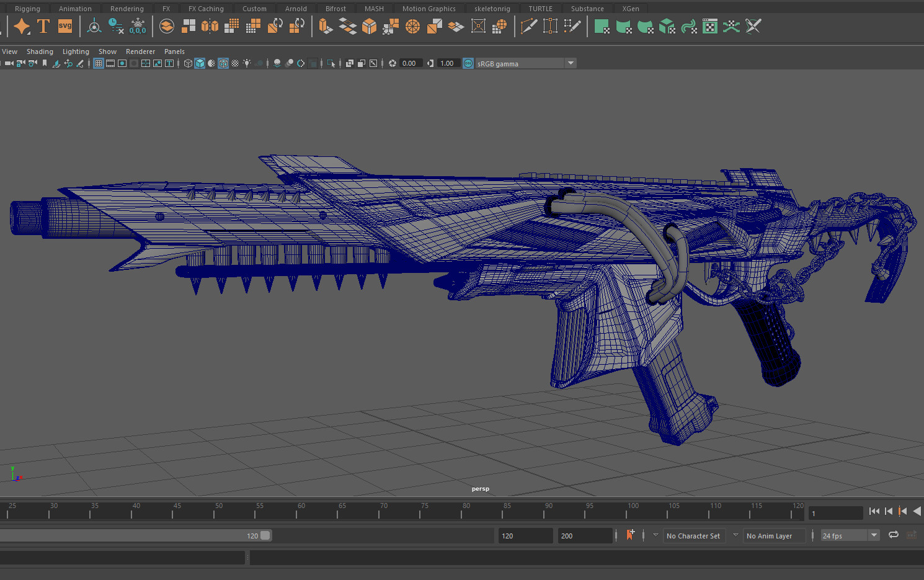Click the SVG import tool icon
The width and height of the screenshot is (924, 580).
[x=65, y=26]
